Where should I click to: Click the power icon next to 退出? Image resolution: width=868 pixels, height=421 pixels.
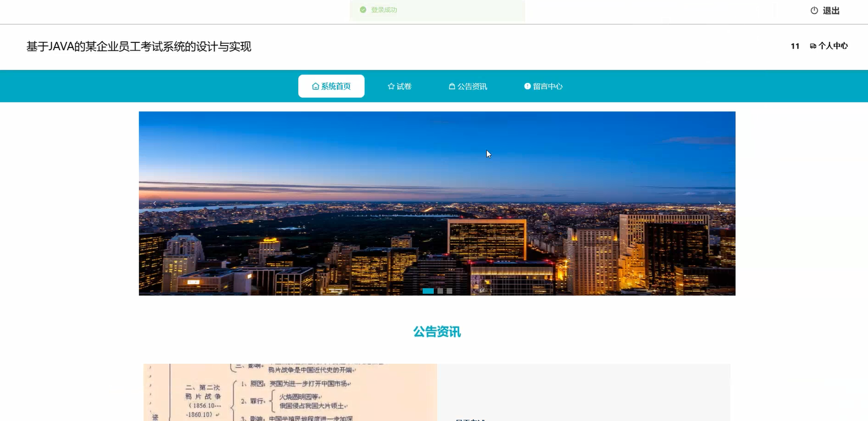coord(814,10)
